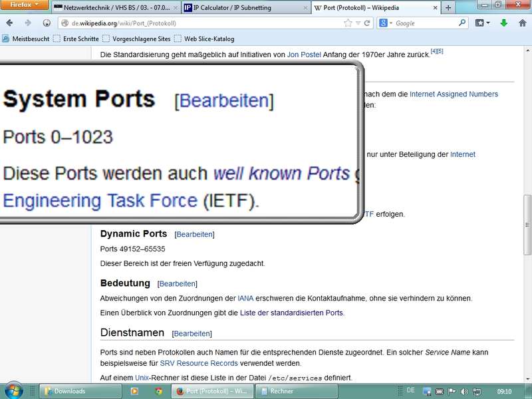
Task: Open the volume speaker tray icon
Action: [464, 392]
